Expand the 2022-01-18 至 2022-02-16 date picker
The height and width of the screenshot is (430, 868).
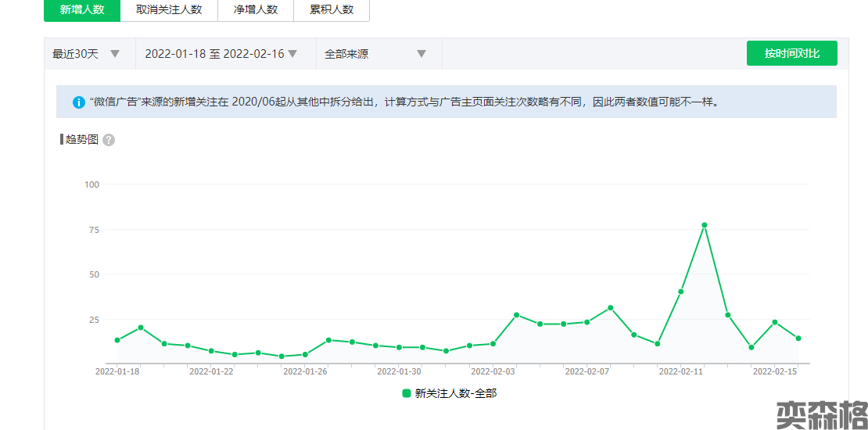pos(221,54)
